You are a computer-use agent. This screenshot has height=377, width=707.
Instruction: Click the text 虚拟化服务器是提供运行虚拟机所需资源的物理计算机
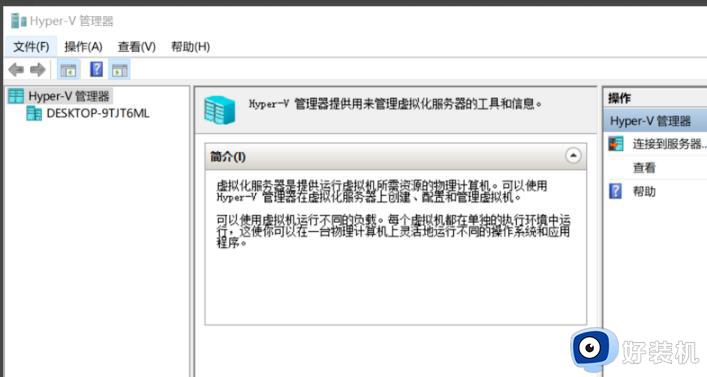[353, 185]
